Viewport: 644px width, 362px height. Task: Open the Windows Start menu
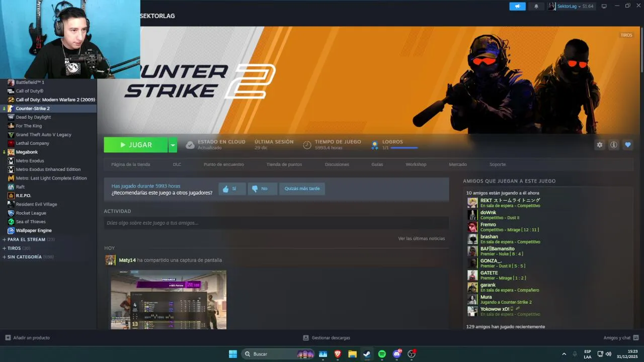(x=233, y=354)
